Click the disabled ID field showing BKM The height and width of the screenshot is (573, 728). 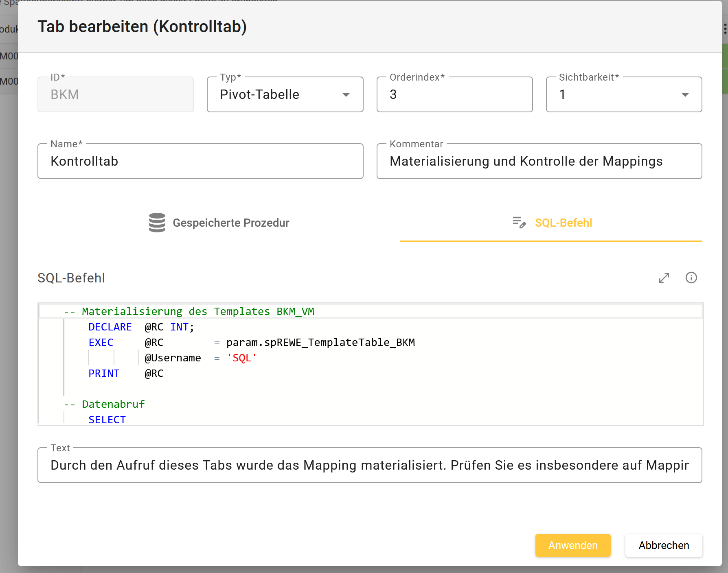click(116, 95)
